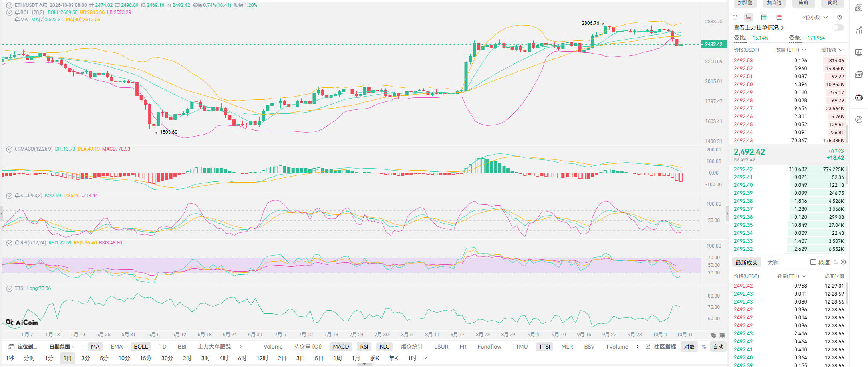Toggle the 查看主力挂单情况 switch
This screenshot has height=367, width=868.
838,28
